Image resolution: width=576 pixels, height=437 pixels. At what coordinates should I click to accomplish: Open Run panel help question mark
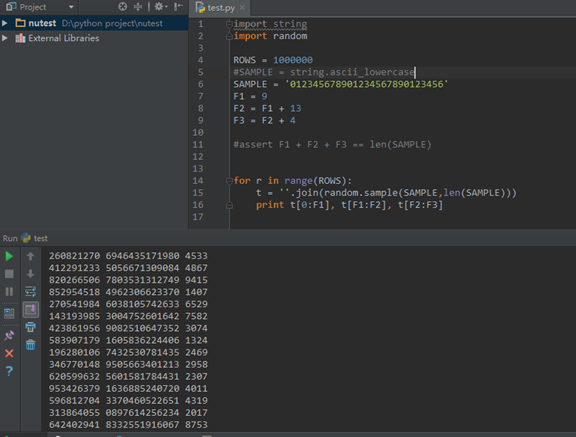9,371
